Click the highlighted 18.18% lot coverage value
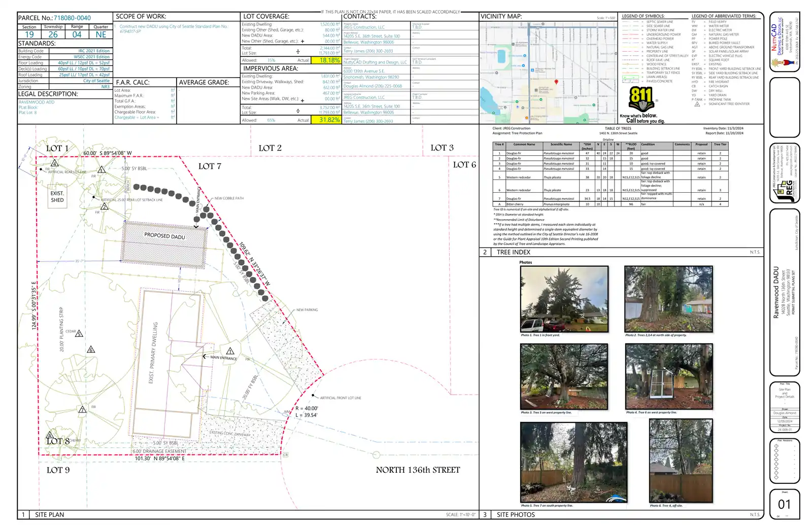The image size is (812, 525). (x=326, y=60)
